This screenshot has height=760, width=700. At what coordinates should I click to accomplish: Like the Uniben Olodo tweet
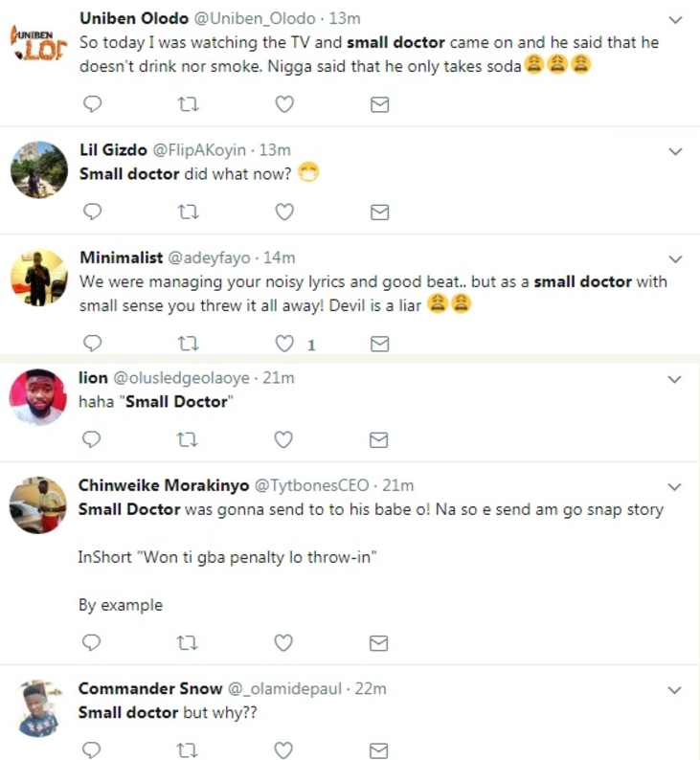pos(284,104)
